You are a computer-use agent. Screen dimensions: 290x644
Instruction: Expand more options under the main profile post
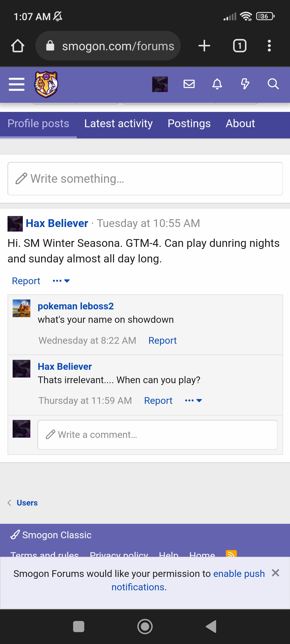[x=61, y=281]
